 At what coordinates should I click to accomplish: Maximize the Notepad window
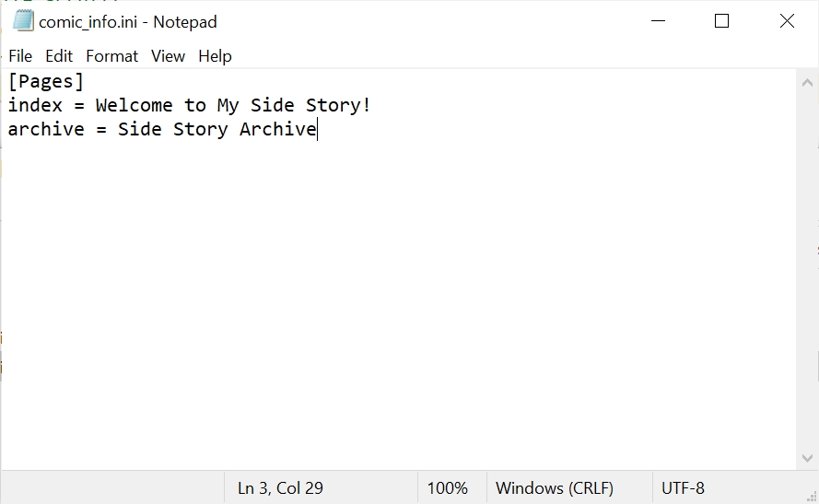722,21
